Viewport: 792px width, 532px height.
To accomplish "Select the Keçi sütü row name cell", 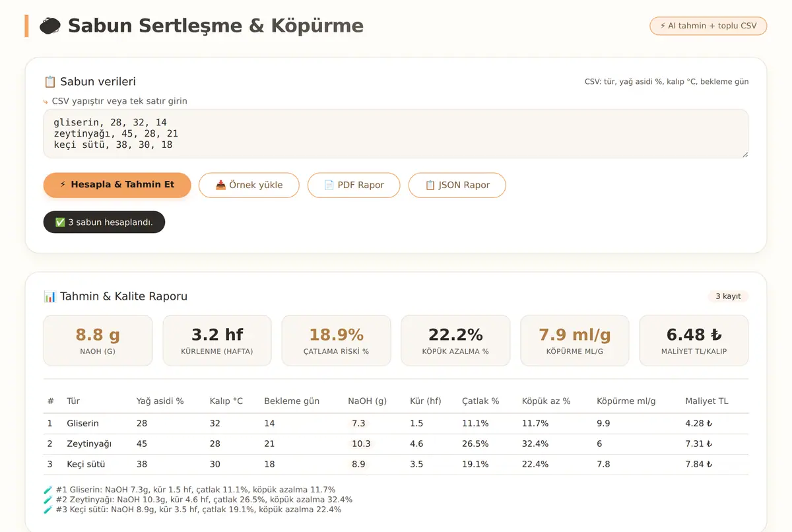I will point(86,464).
